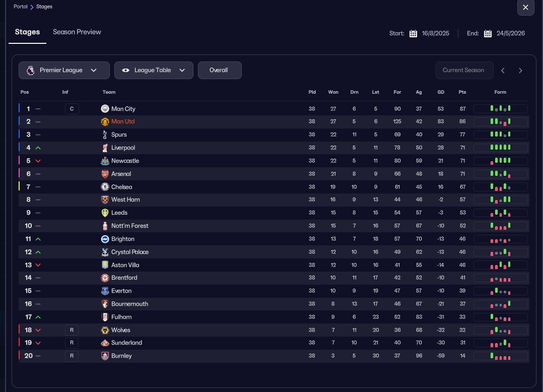Go to the next season arrow
This screenshot has width=543, height=392.
[x=520, y=71]
